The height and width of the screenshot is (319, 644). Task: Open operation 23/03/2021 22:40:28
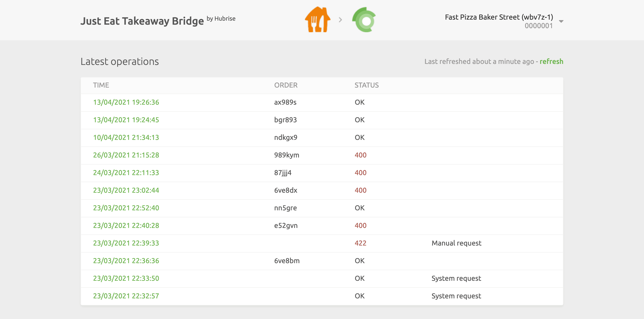click(x=126, y=225)
